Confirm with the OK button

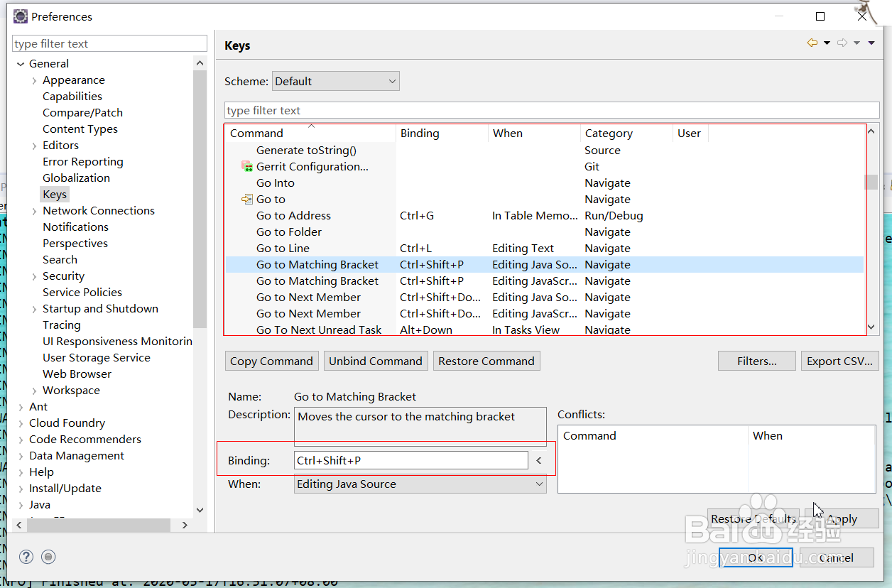tap(756, 557)
